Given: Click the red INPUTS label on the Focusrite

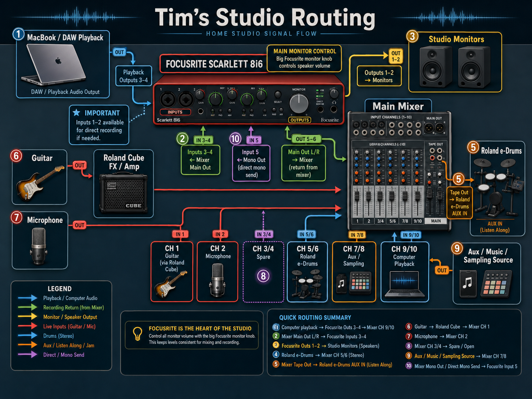Looking at the screenshot, I should point(175,112).
